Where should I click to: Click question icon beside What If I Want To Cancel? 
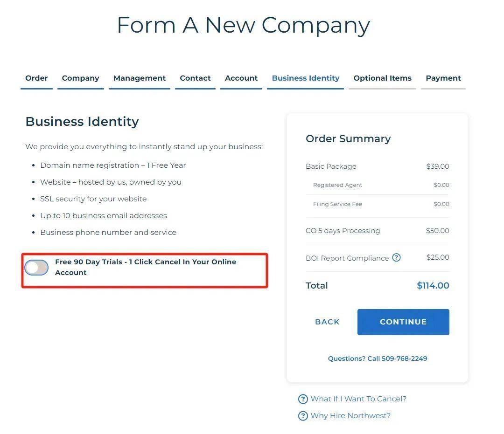[x=303, y=399]
